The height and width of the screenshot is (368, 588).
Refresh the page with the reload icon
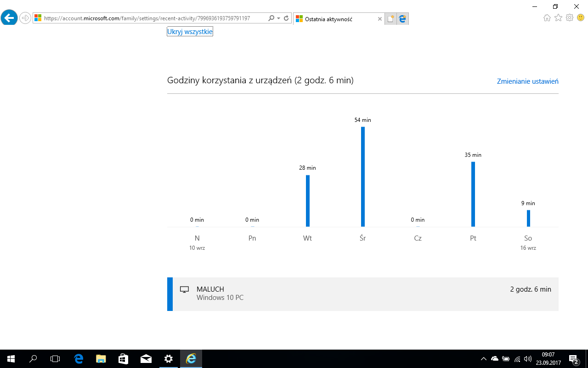[286, 18]
